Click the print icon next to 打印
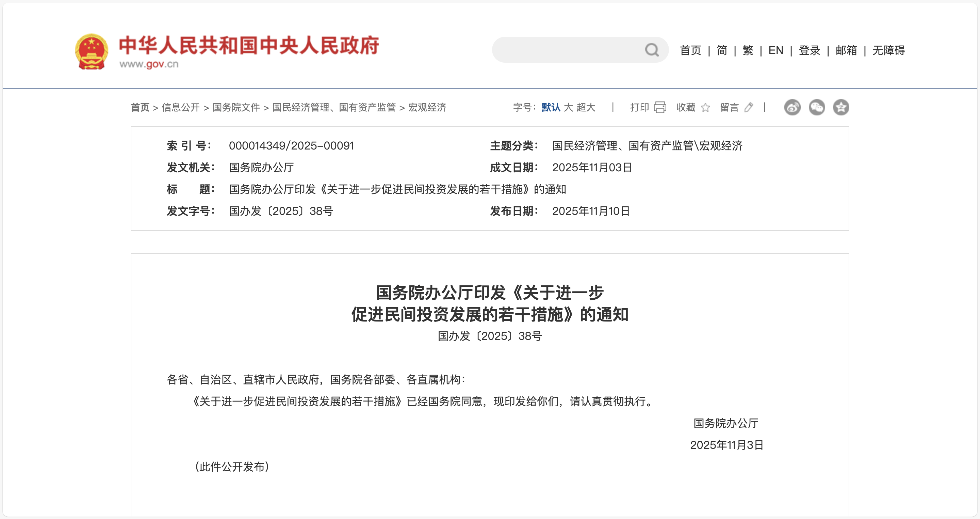The image size is (980, 519). coord(660,108)
